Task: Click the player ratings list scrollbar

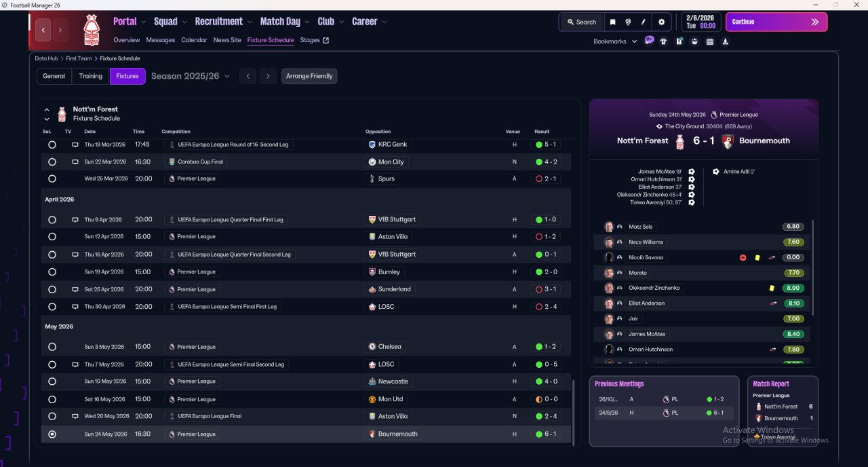Action: pyautogui.click(x=812, y=267)
